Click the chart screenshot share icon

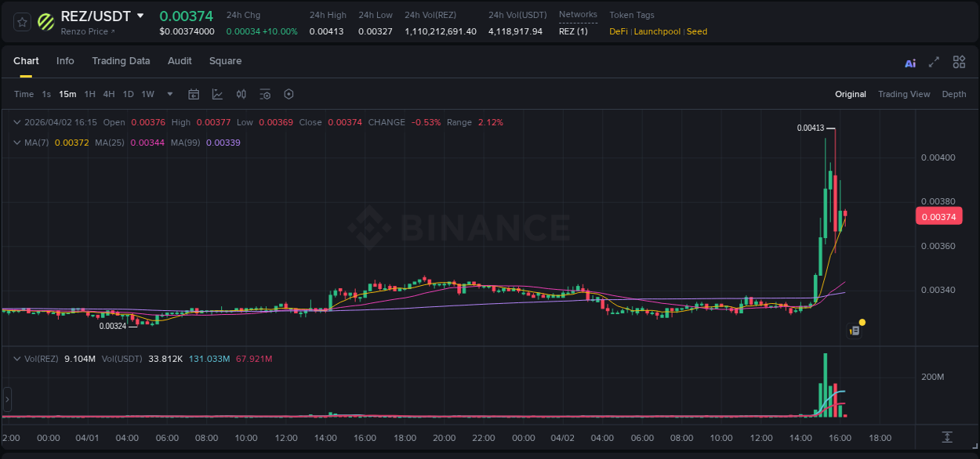click(x=855, y=329)
